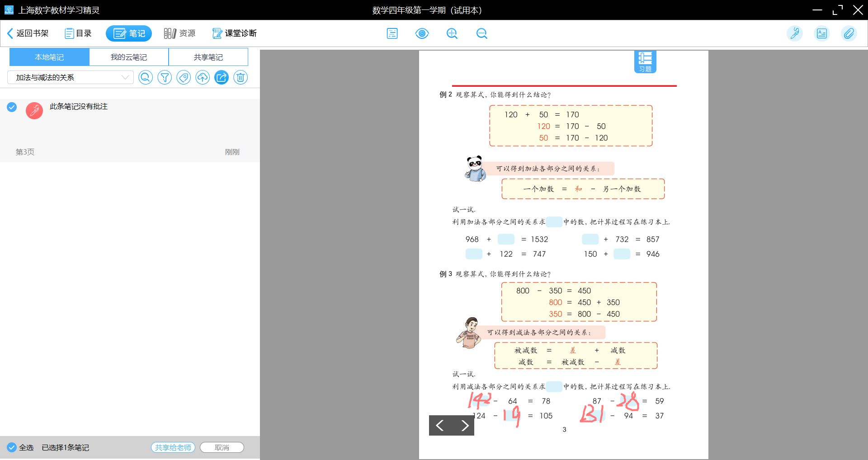Image resolution: width=868 pixels, height=460 pixels.
Task: Click the paperclip attachment icon
Action: click(x=849, y=33)
